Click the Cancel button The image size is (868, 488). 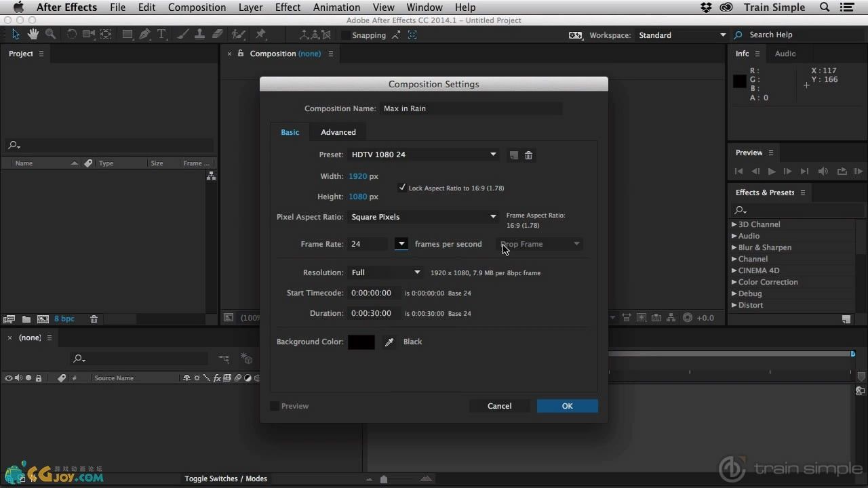point(500,406)
